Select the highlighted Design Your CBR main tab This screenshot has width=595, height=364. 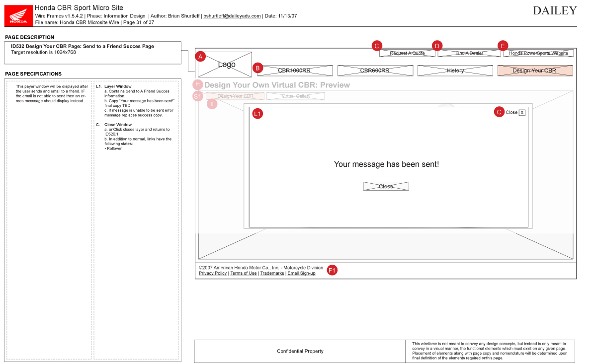(535, 71)
